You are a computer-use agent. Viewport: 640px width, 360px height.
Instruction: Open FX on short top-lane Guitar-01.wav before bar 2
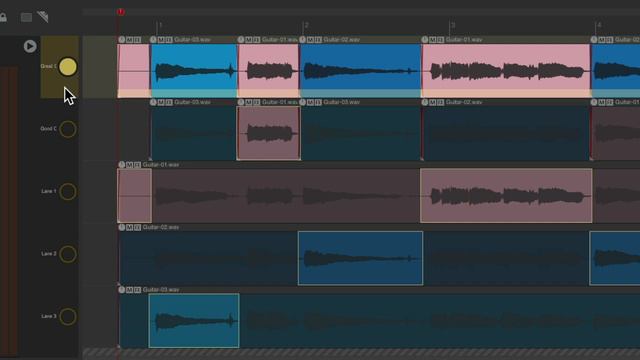pos(257,40)
